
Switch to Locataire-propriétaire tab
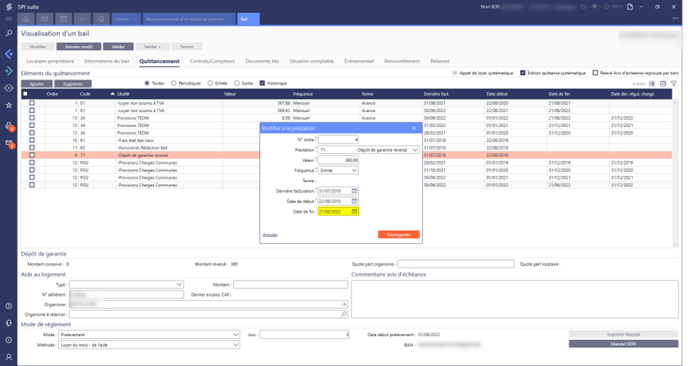click(x=50, y=61)
